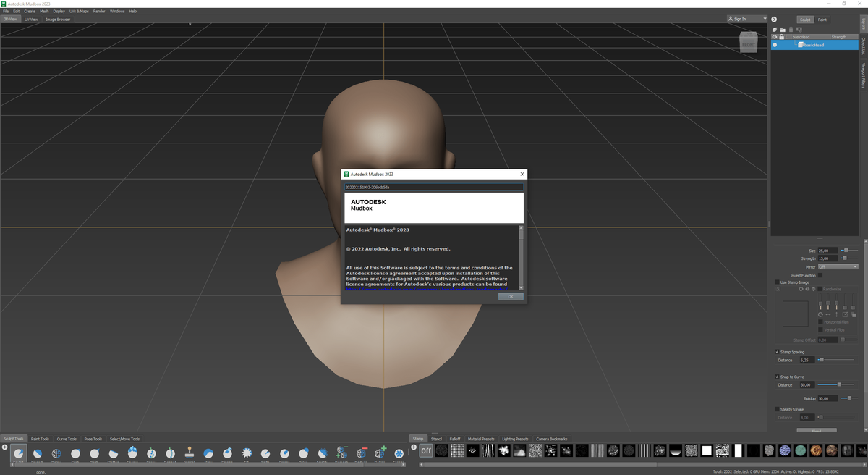The image size is (868, 475).
Task: Switch to the Paint Tools tab
Action: tap(40, 439)
